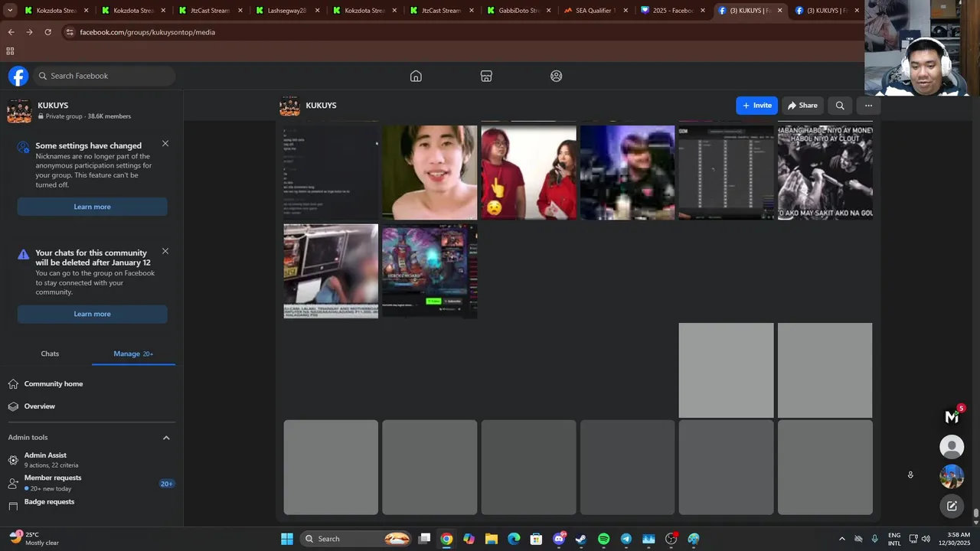Open the Marketplace icon in top nav
Viewport: 980px width, 551px height.
[486, 76]
